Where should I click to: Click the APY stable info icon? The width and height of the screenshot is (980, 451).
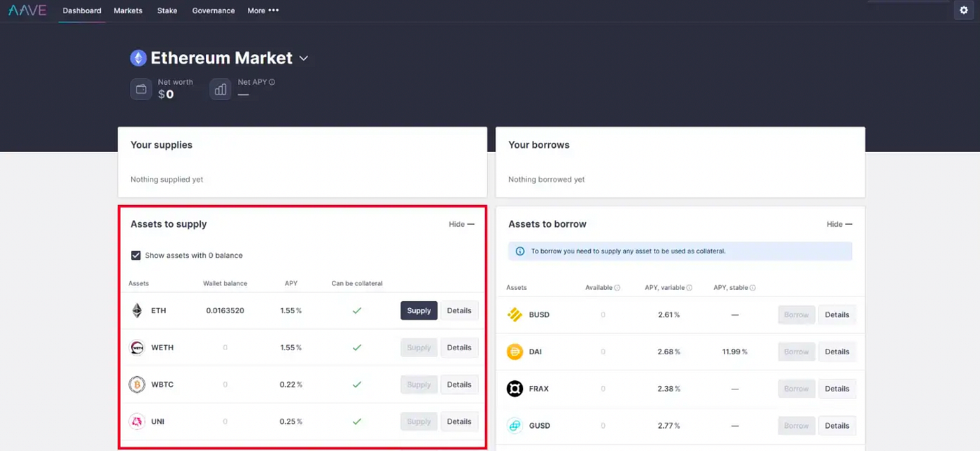(x=752, y=288)
